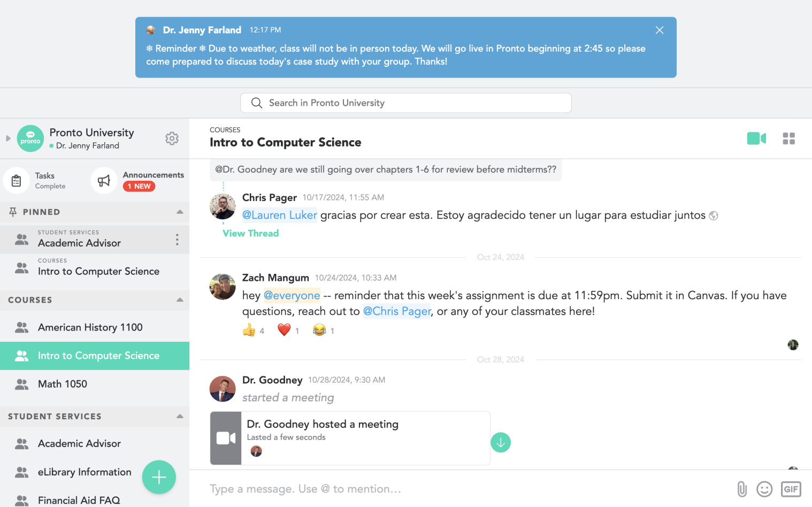The image size is (812, 507).
Task: Click sender avatar in the reminder banner
Action: pos(151,30)
